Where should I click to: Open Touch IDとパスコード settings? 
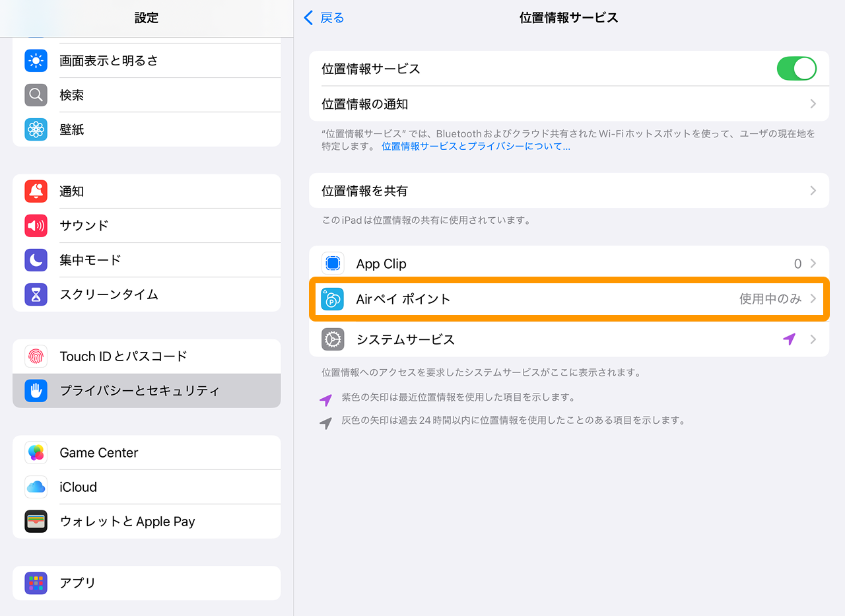(x=147, y=357)
